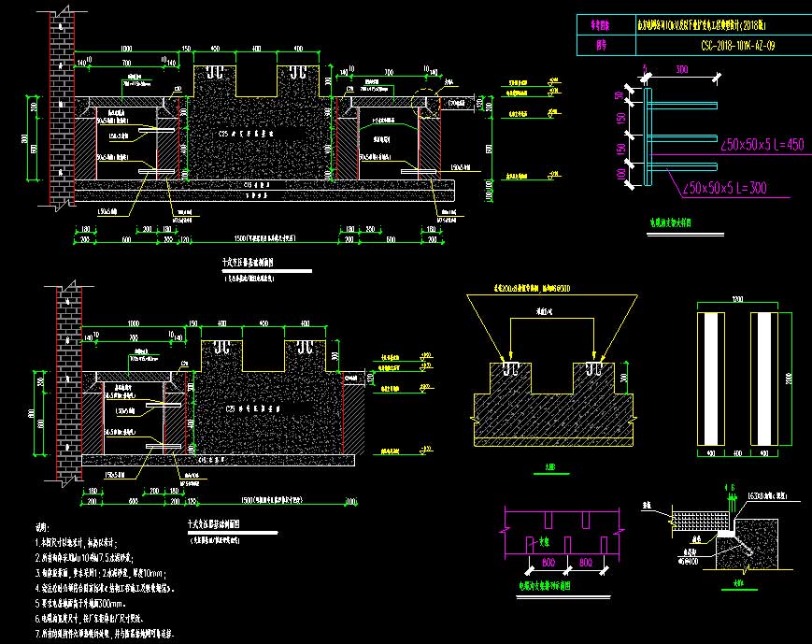This screenshot has width=812, height=644.
Task: Select the 2000 length dimension of plan view
Action: pyautogui.click(x=789, y=379)
